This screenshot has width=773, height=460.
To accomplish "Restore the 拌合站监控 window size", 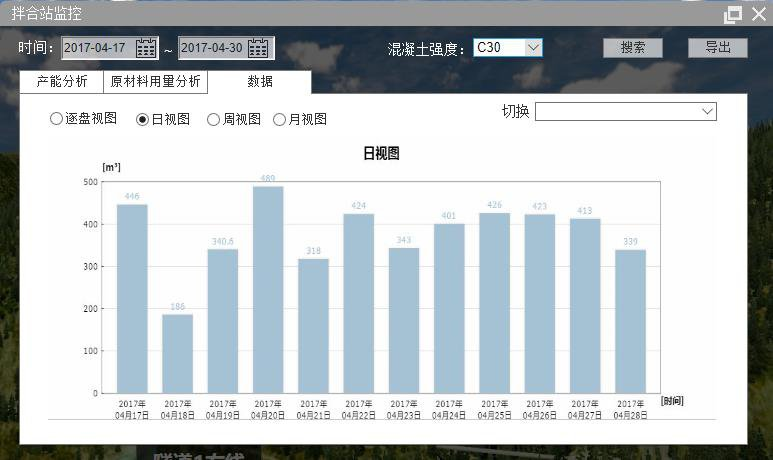I will tap(733, 14).
